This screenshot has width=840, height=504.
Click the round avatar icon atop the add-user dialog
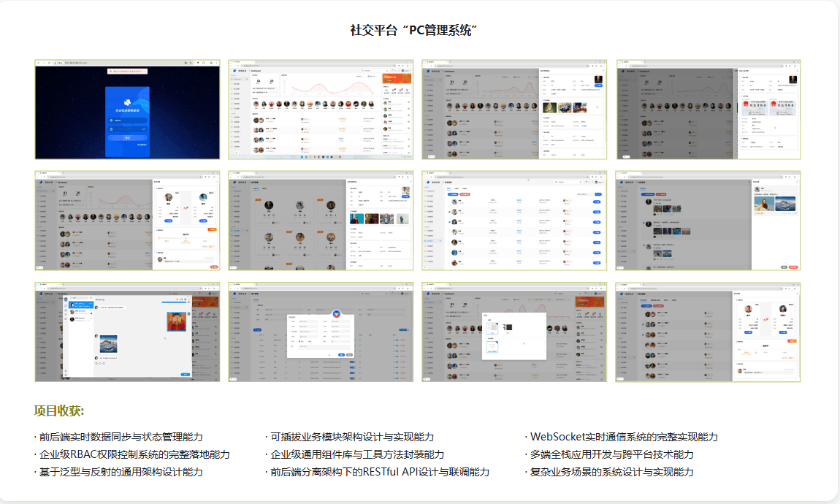[337, 313]
